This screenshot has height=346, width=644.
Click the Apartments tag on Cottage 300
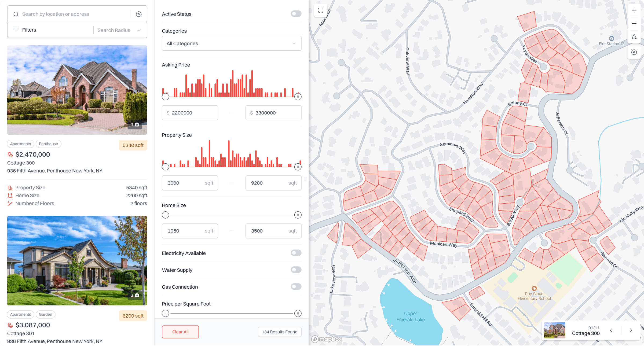[21, 144]
